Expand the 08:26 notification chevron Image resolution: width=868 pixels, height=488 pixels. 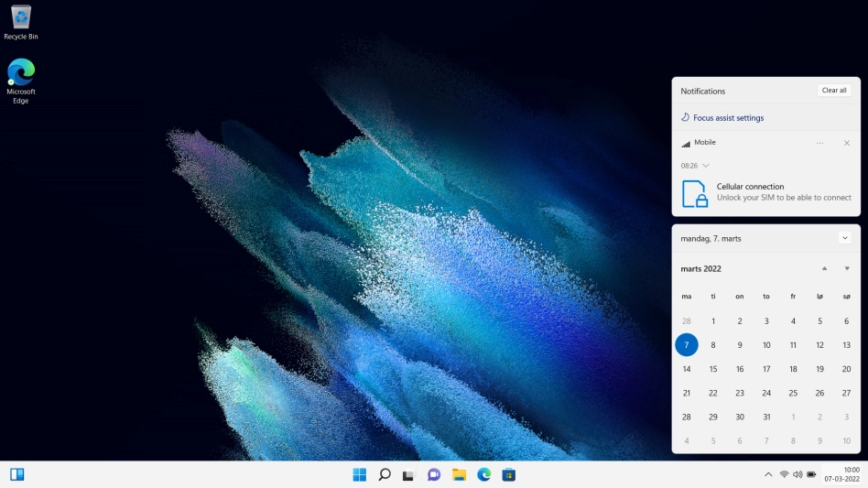pos(705,166)
